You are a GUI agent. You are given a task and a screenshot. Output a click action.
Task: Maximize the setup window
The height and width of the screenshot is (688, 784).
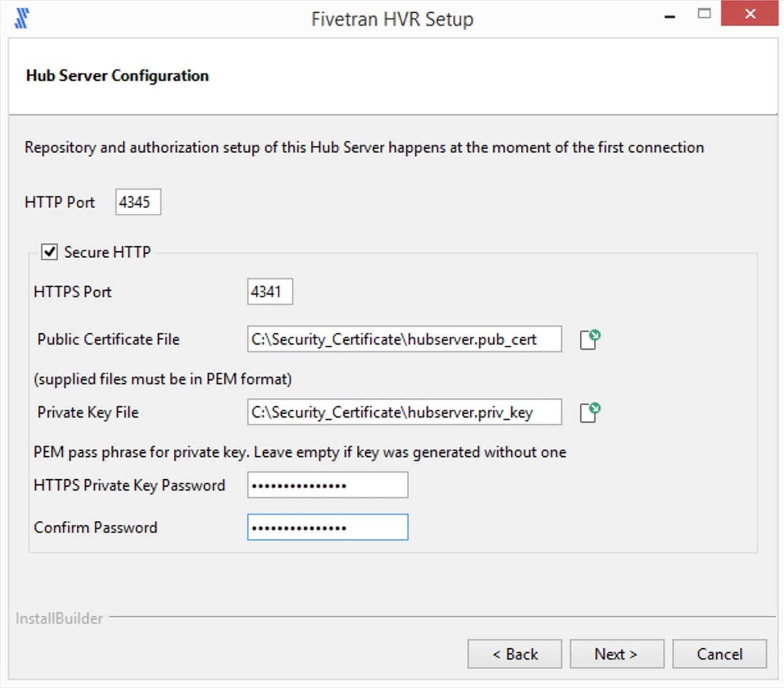click(x=705, y=13)
